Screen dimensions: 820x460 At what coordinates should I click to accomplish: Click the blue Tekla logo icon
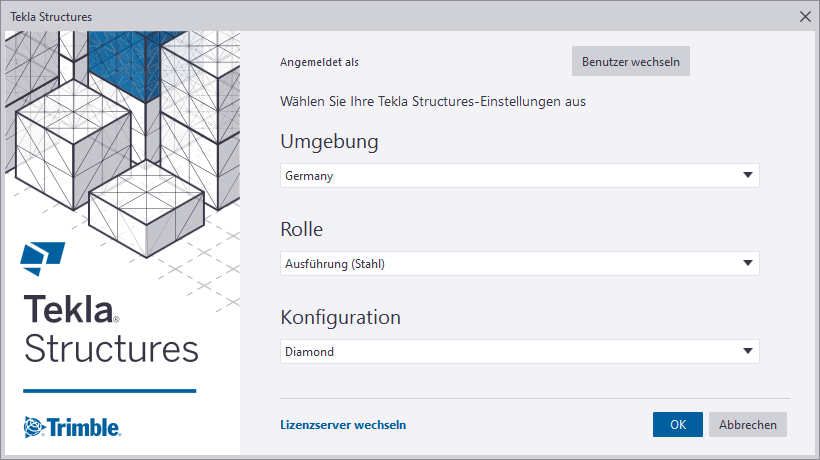pos(42,258)
